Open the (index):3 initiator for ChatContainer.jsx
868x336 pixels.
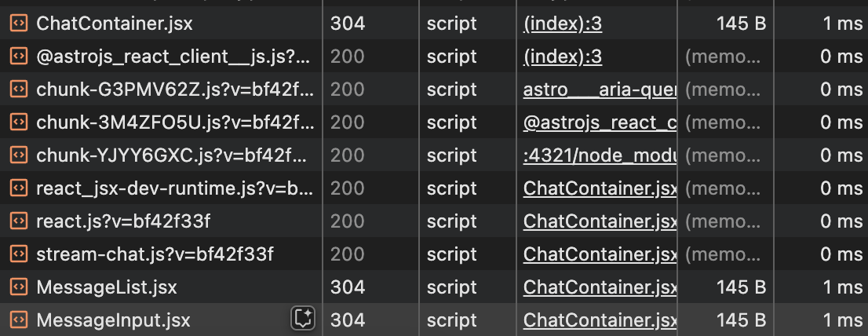pyautogui.click(x=563, y=24)
